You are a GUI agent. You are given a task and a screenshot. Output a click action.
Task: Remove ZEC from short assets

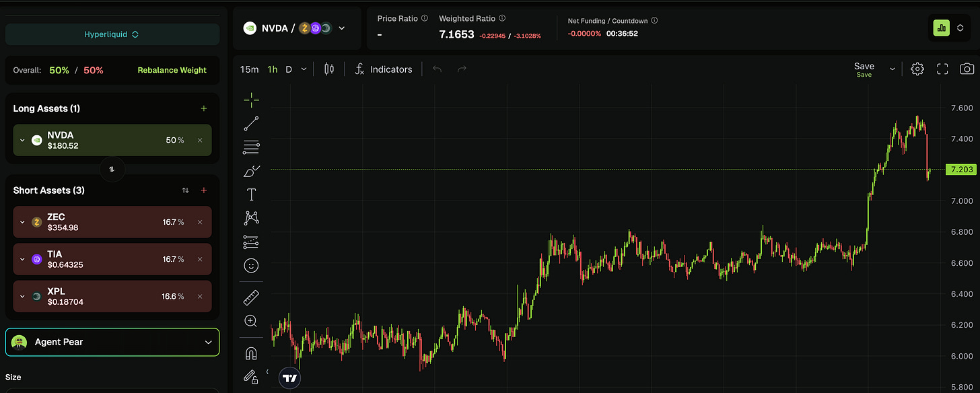coord(200,222)
